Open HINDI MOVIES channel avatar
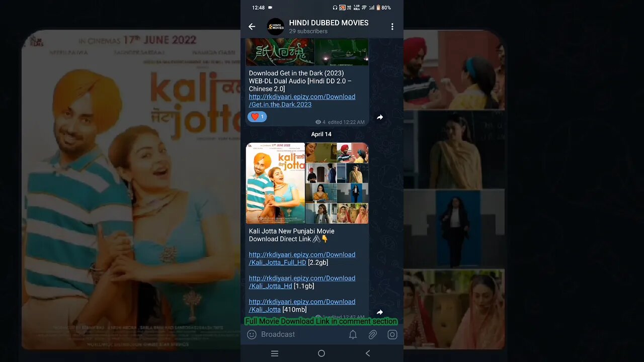 point(275,27)
